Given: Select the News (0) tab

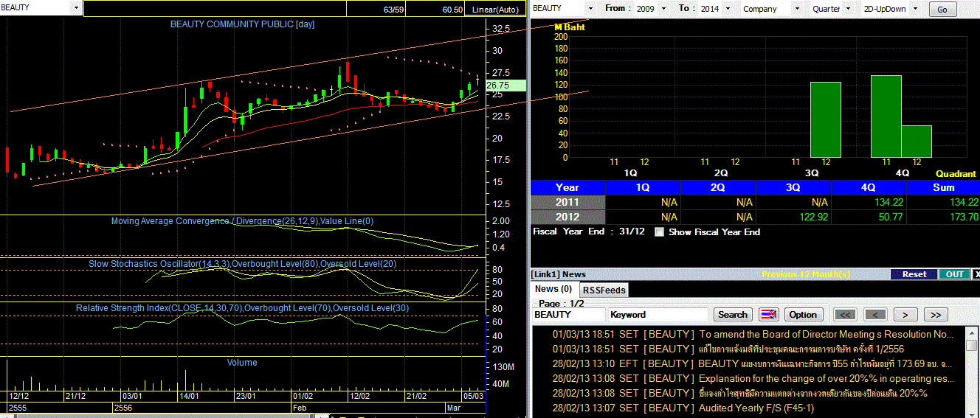Looking at the screenshot, I should (x=553, y=289).
